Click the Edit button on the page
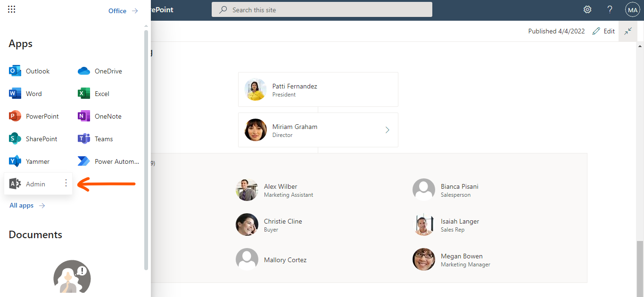 point(603,31)
